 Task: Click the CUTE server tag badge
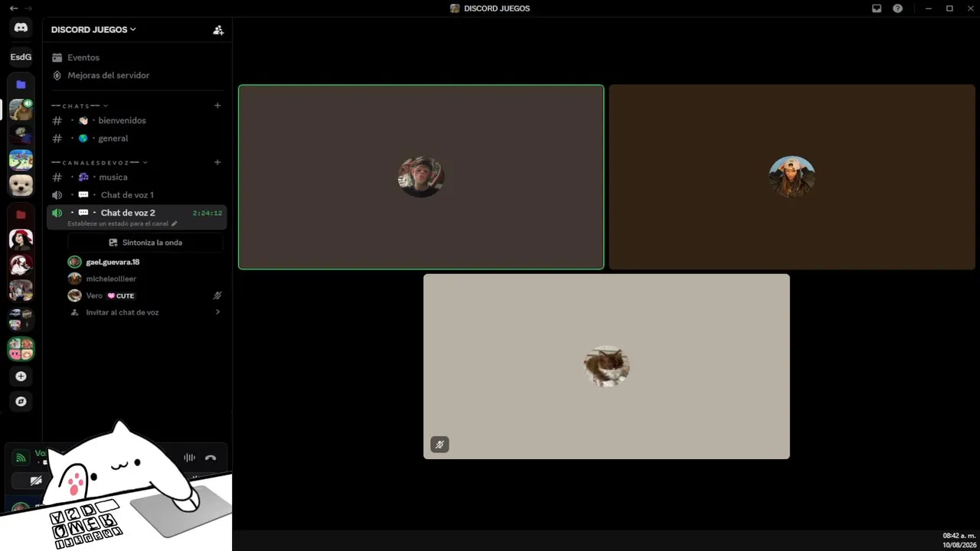pos(121,295)
